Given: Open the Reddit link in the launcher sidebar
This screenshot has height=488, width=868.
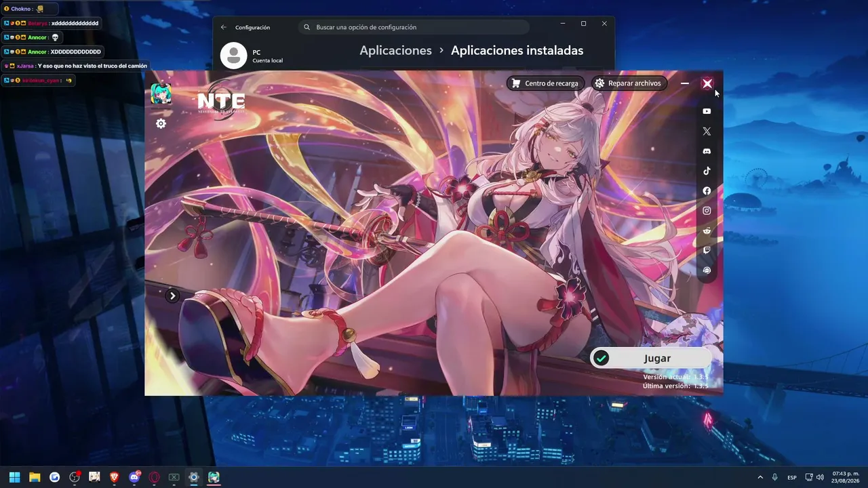Looking at the screenshot, I should click(707, 230).
